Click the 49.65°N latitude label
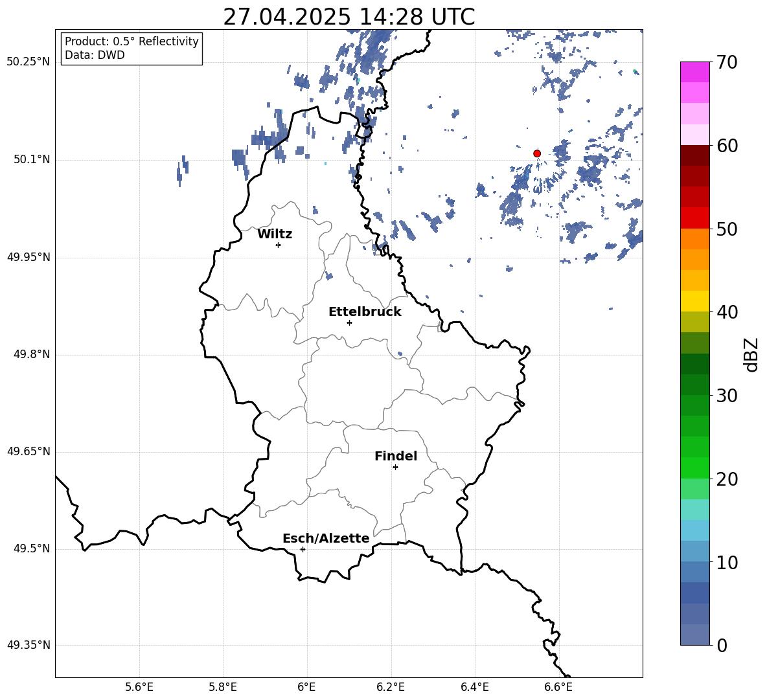Screen dimensions: 767x700 tap(29, 451)
